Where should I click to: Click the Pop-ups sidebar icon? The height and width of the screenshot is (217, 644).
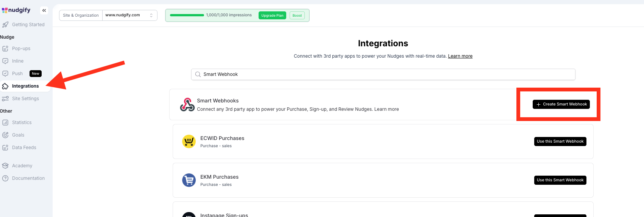(x=5, y=49)
